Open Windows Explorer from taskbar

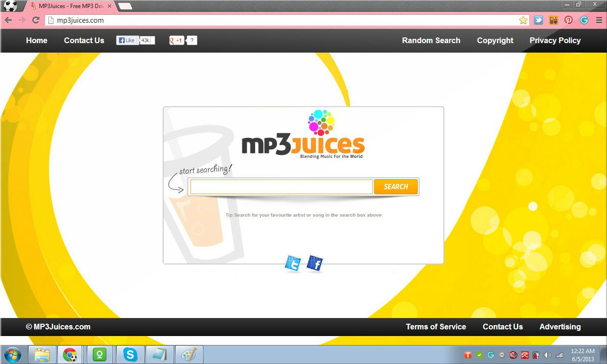point(42,355)
